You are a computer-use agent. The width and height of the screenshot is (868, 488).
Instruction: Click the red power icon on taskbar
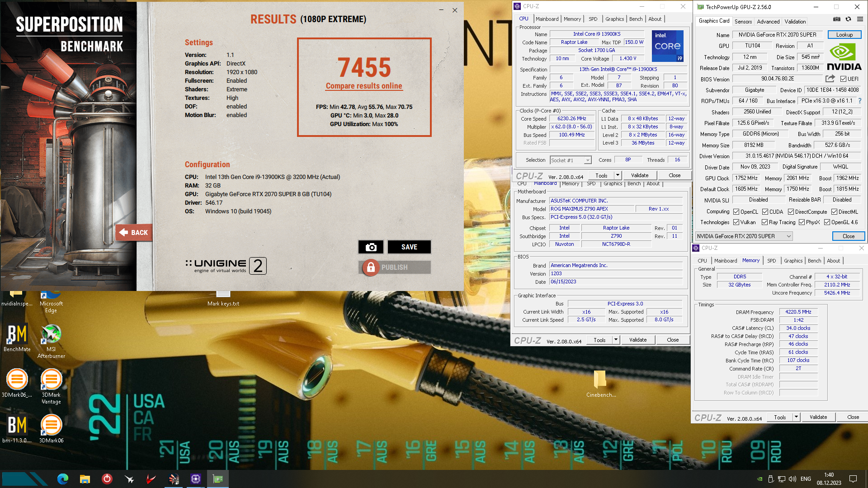click(x=107, y=479)
